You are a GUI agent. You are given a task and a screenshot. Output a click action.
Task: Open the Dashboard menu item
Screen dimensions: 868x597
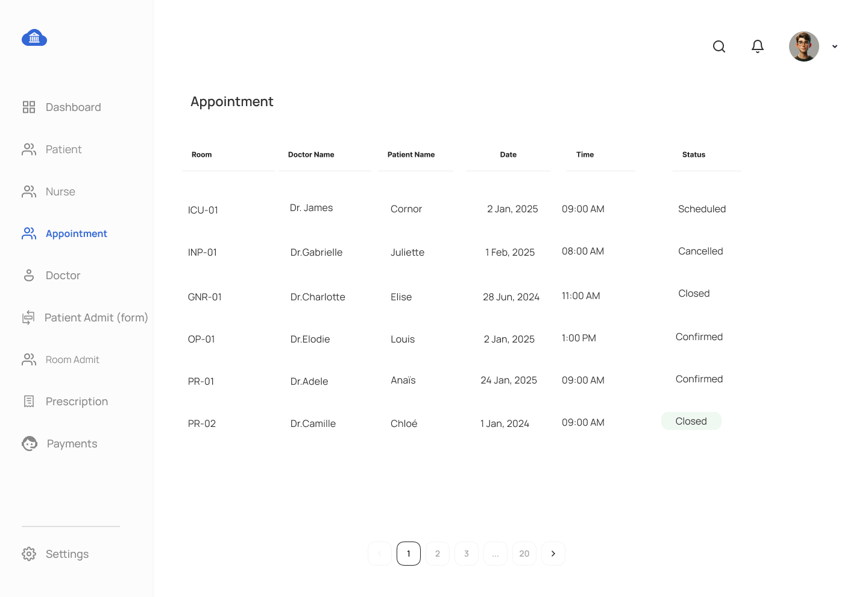click(x=74, y=107)
